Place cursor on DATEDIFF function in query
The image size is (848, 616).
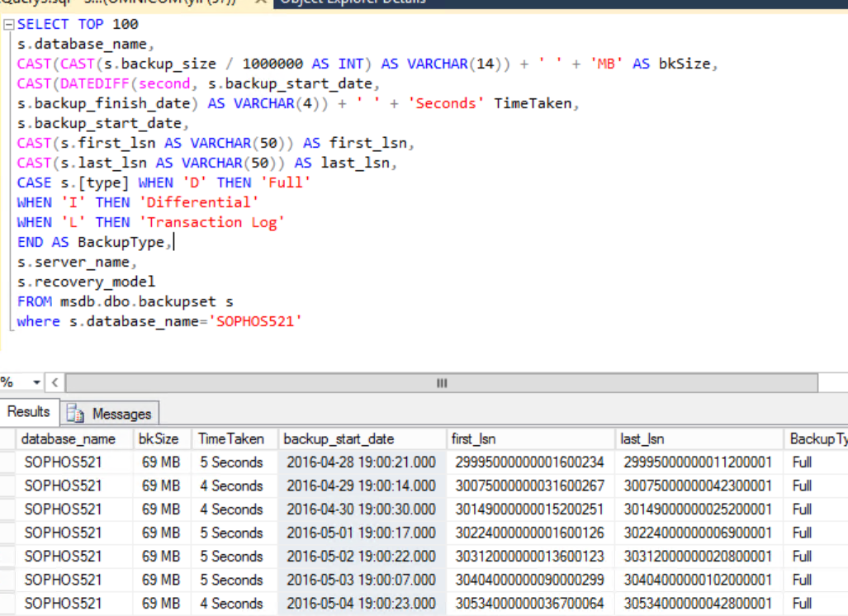(95, 84)
